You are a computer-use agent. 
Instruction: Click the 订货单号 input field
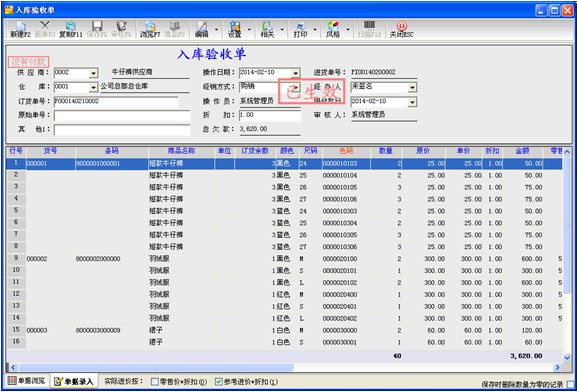pyautogui.click(x=116, y=102)
